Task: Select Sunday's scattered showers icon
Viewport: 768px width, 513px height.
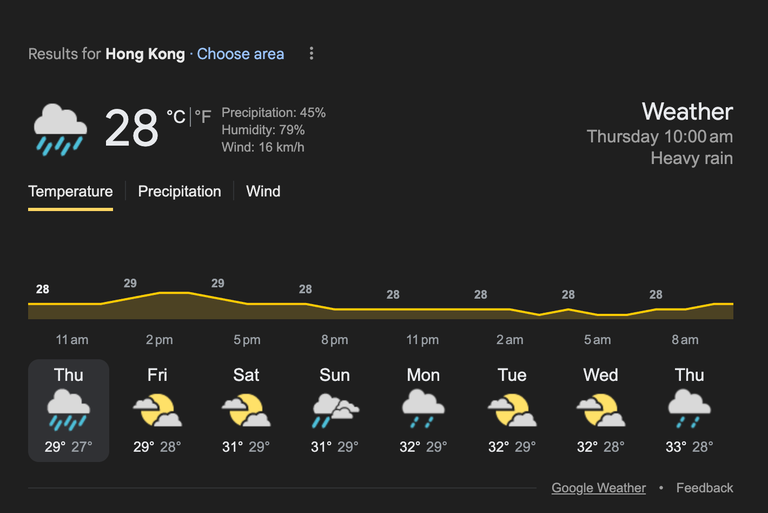Action: pos(335,410)
